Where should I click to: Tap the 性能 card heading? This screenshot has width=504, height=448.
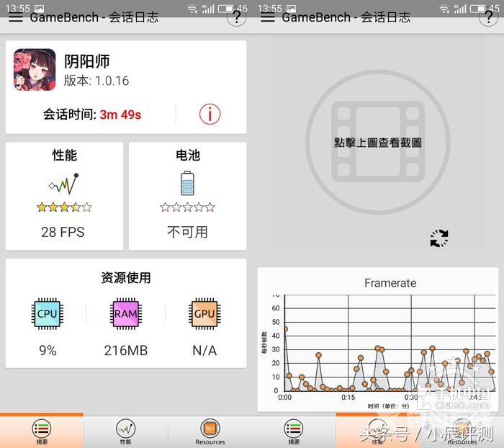(x=64, y=156)
